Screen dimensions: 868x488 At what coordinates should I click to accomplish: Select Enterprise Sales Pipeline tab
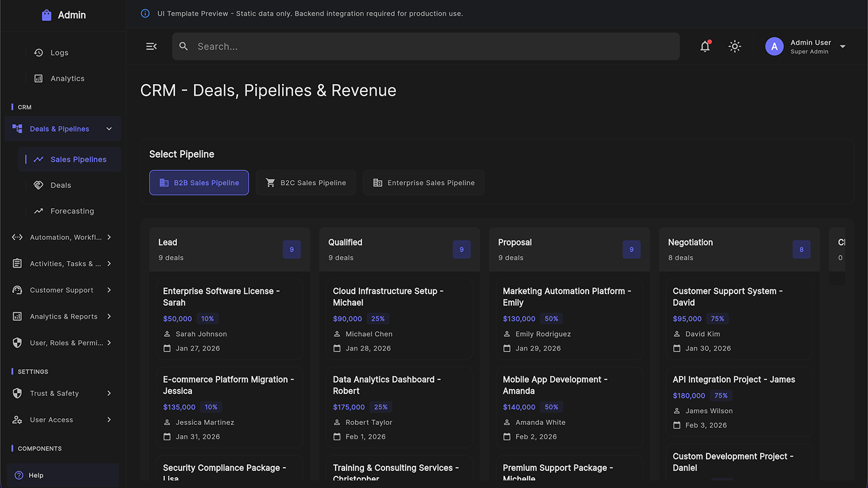(x=424, y=182)
